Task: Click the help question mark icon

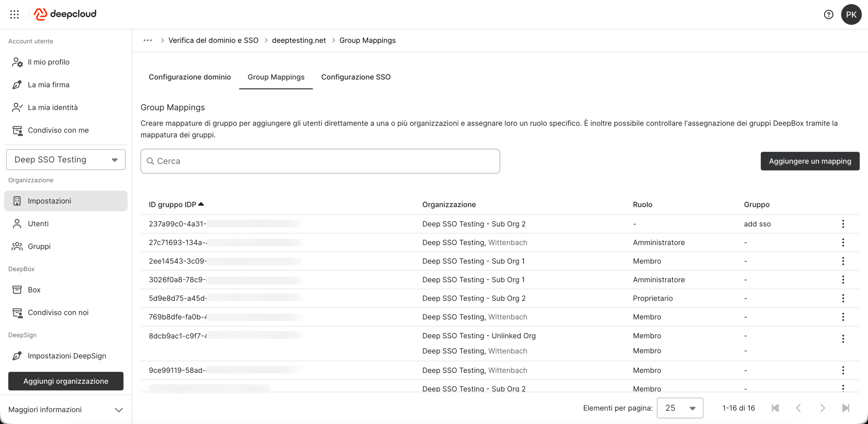Action: point(828,15)
